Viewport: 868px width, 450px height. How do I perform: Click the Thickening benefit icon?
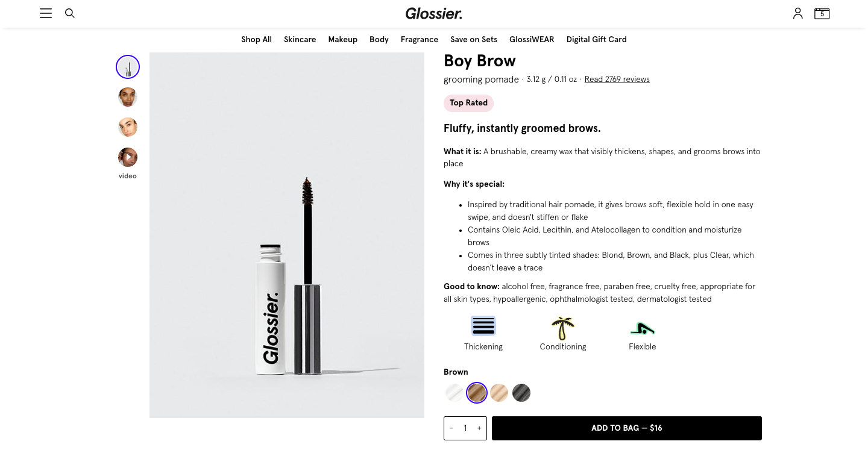pos(483,326)
